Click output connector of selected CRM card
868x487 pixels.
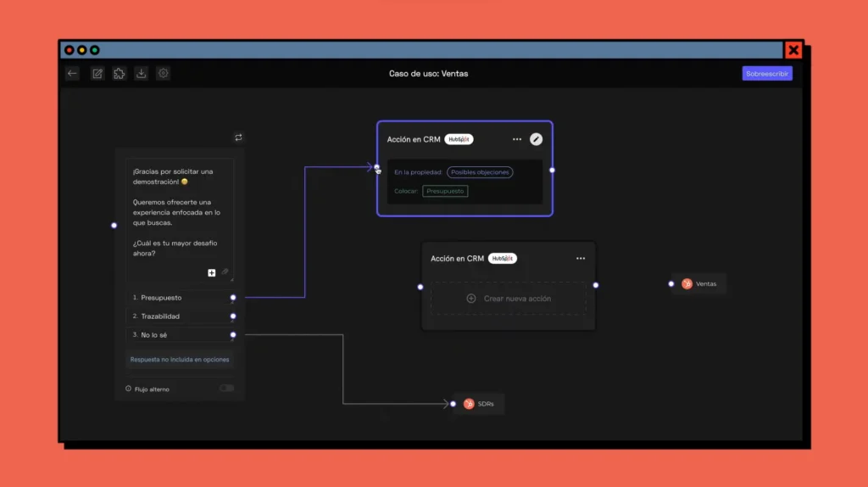point(552,170)
